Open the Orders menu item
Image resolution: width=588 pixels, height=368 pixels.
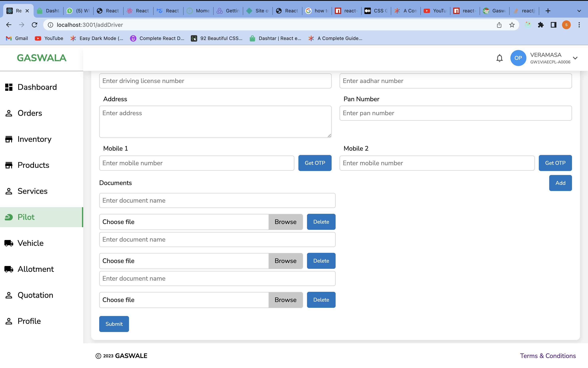tap(30, 113)
